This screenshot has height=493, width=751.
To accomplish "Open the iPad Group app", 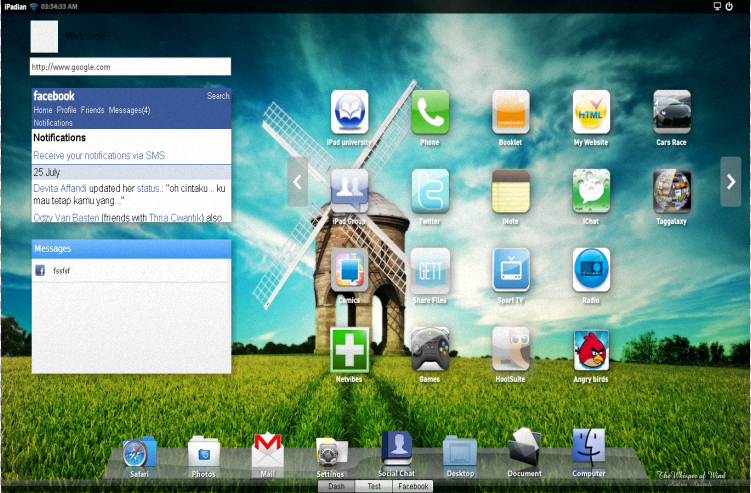I will [x=349, y=191].
